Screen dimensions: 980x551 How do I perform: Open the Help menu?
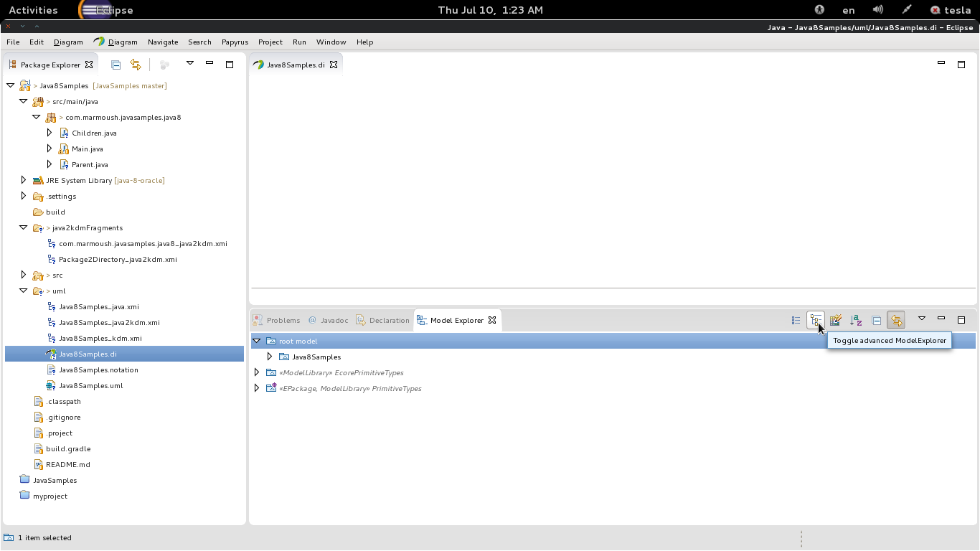tap(364, 42)
